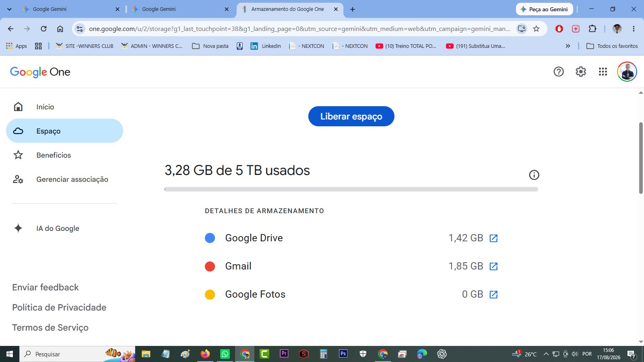Open SITE -WINNERS CLUB bookmark
Screen dimensions: 644x362
tap(84, 46)
